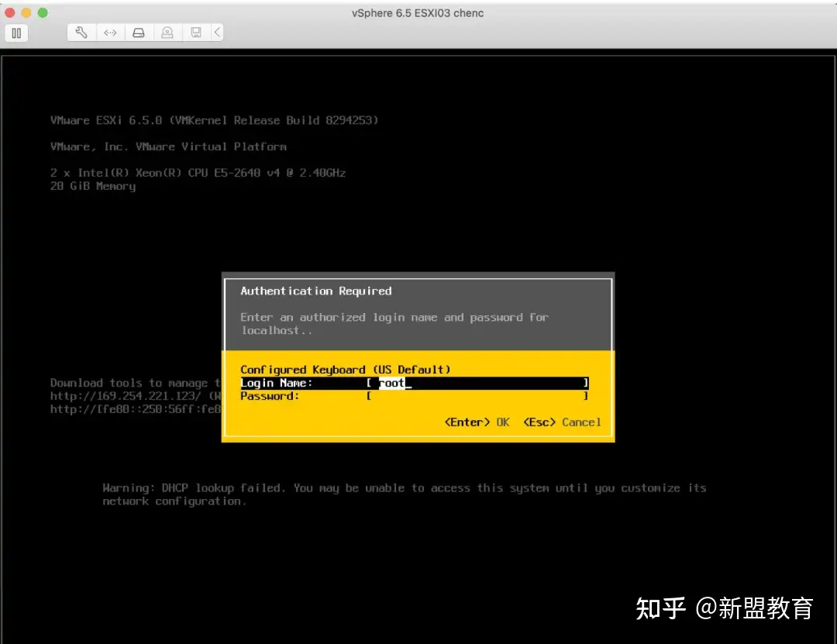The width and height of the screenshot is (837, 644).
Task: Click 'Configured Keyboard (US Default)' text
Action: [346, 370]
